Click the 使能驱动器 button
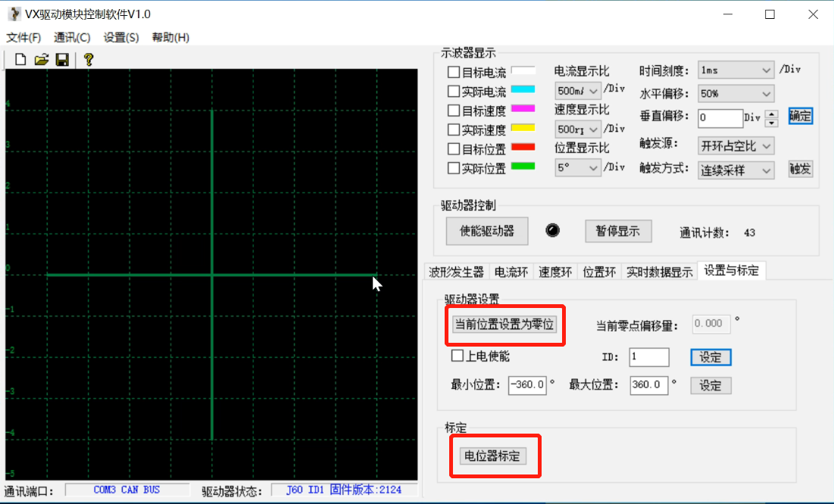Image resolution: width=834 pixels, height=504 pixels. click(487, 231)
